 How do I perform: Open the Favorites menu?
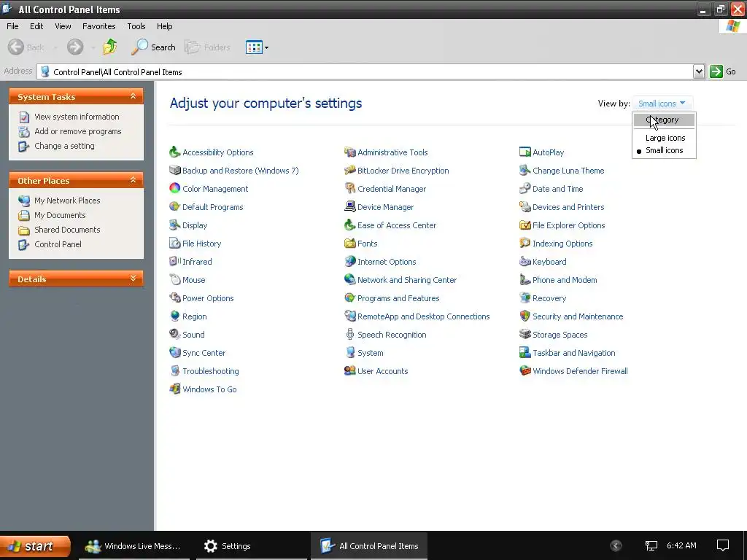coord(98,26)
